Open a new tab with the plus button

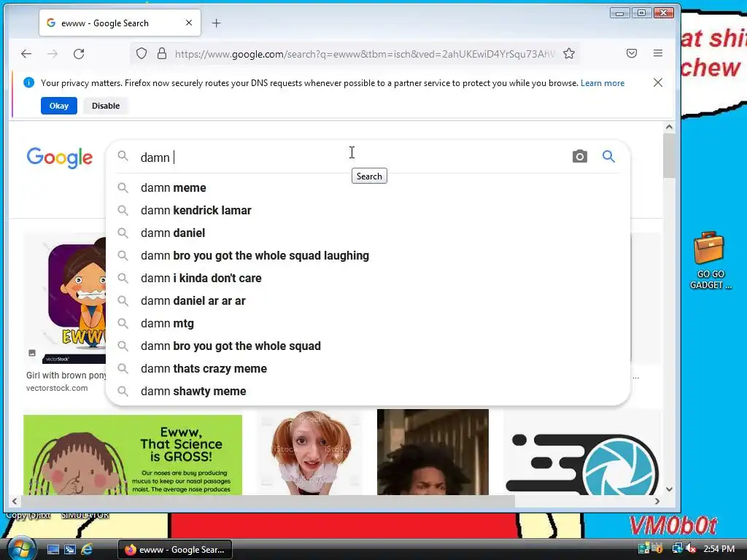tap(216, 23)
